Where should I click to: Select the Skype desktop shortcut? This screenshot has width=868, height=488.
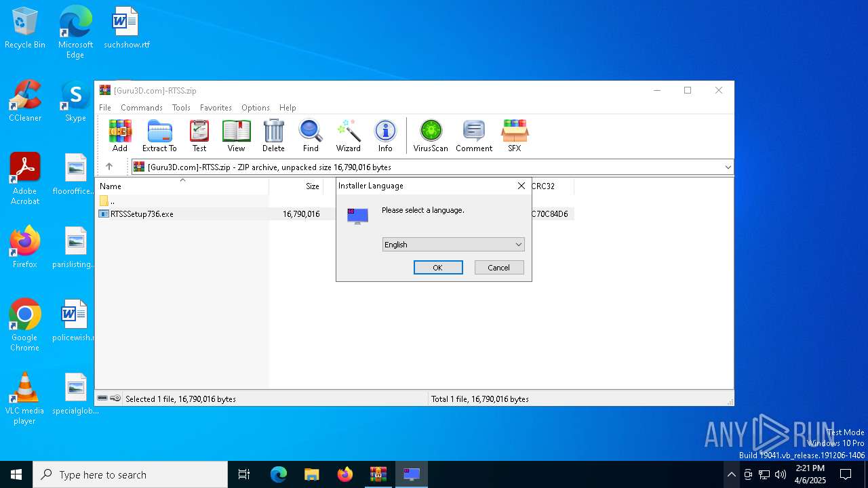[75, 102]
